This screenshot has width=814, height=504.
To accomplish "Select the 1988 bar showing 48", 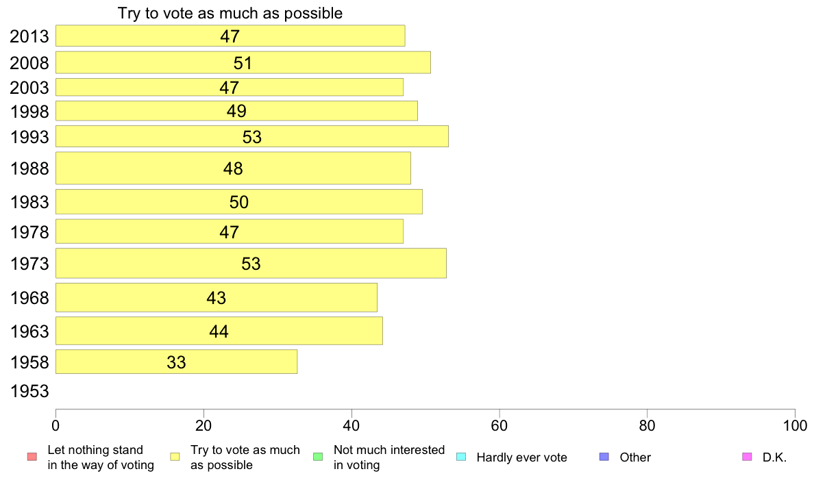I will [x=233, y=168].
